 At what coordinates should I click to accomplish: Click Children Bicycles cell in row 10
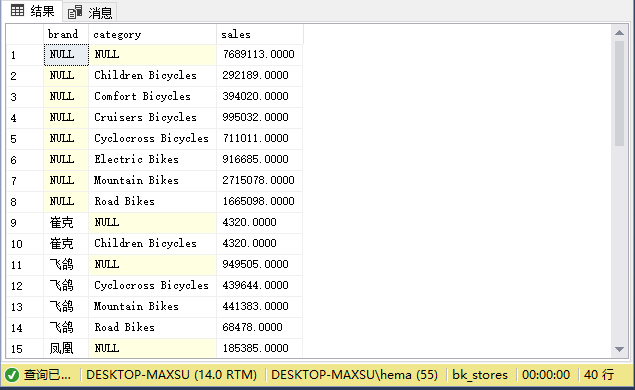point(152,244)
